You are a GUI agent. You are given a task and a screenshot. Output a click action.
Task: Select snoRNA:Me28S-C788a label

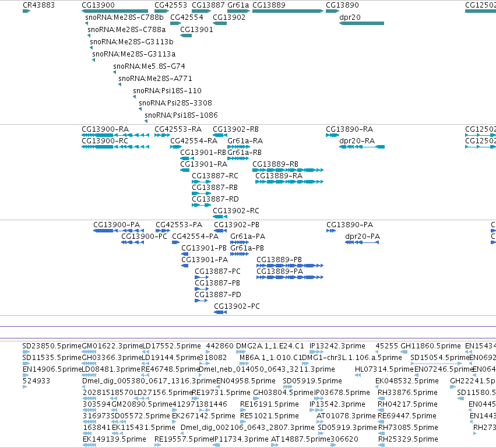(126, 30)
